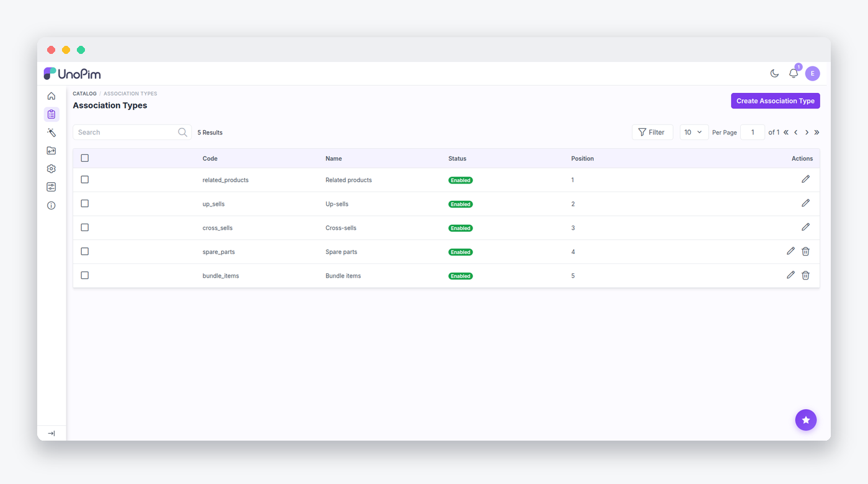
Task: Open the user avatar E menu
Action: point(812,73)
